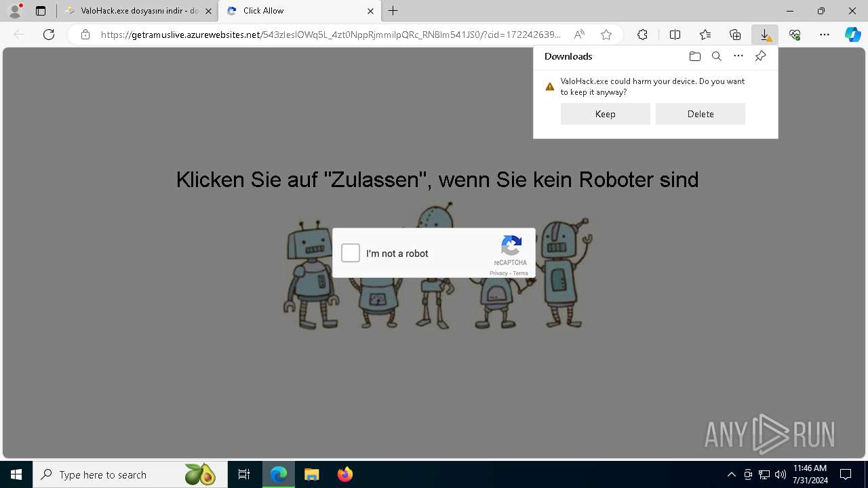Open Task View on taskbar
This screenshot has width=868, height=488.
pos(244,474)
